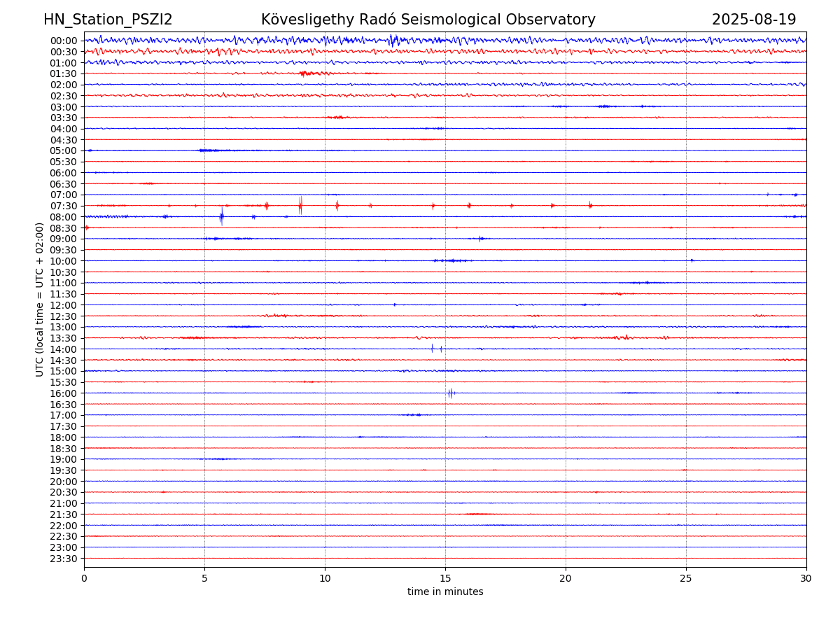This screenshot has width=840, height=630.
Task: Click the red burst on the 01:30 trace
Action: point(308,73)
